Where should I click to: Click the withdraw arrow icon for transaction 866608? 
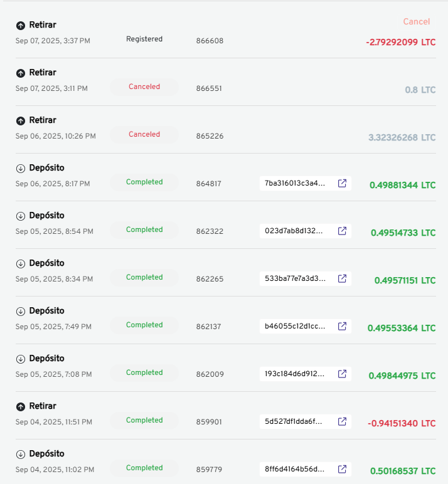point(21,26)
